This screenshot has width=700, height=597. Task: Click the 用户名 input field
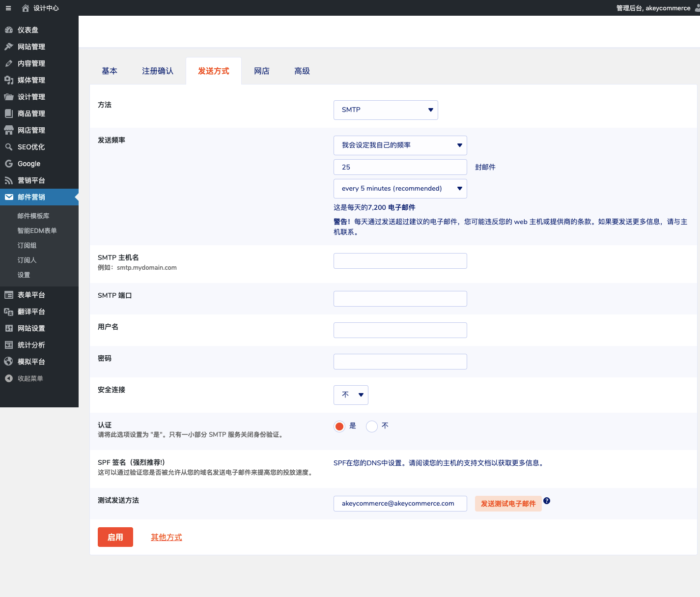[400, 330]
